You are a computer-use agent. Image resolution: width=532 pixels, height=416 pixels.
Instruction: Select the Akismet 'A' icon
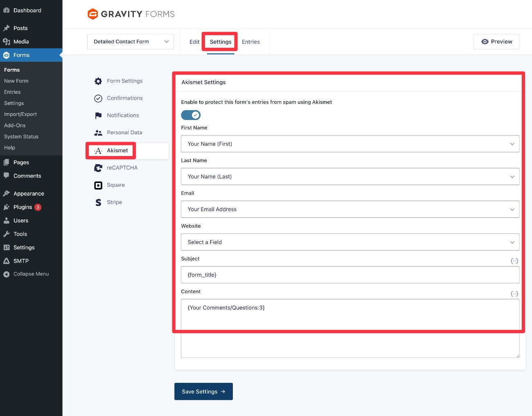click(x=98, y=151)
